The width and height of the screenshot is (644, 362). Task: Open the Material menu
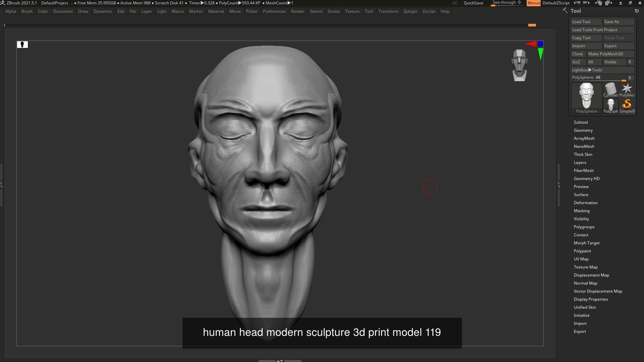tap(216, 11)
